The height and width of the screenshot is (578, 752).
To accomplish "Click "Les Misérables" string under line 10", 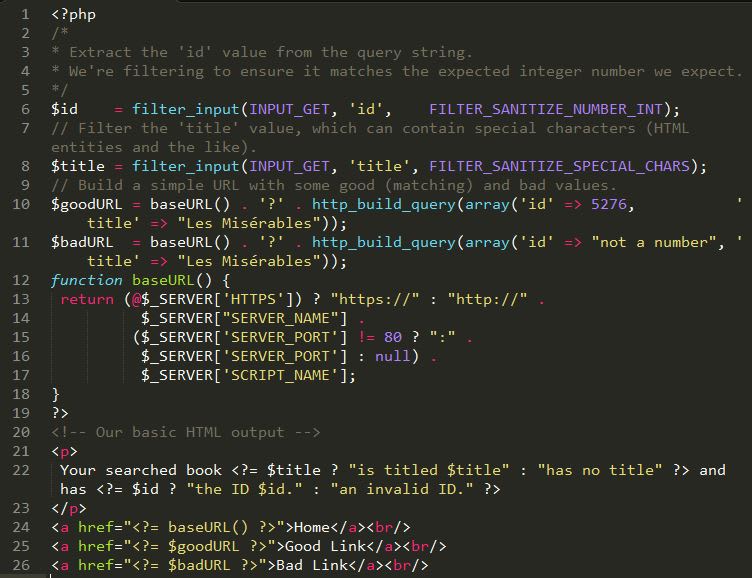I will click(x=249, y=224).
